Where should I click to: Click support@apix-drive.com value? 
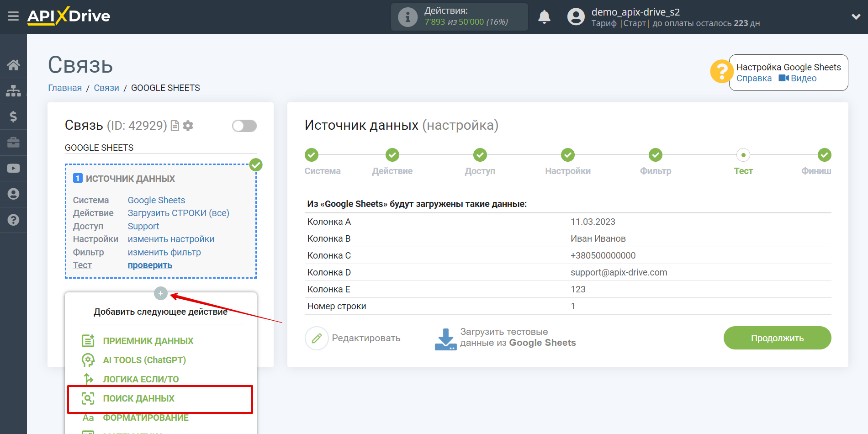[x=619, y=272]
